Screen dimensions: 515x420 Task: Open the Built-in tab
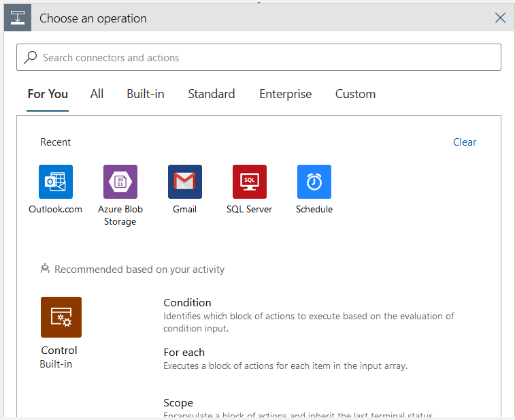[146, 94]
